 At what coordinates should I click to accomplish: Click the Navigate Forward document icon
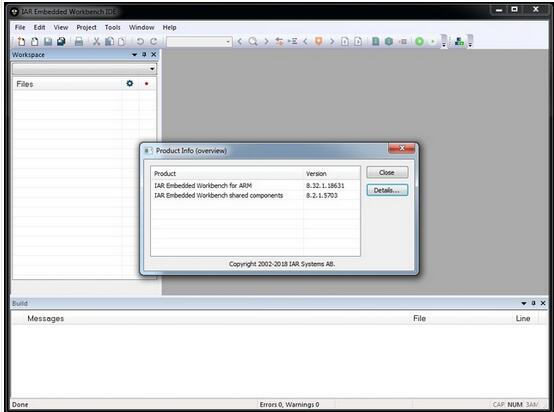358,42
